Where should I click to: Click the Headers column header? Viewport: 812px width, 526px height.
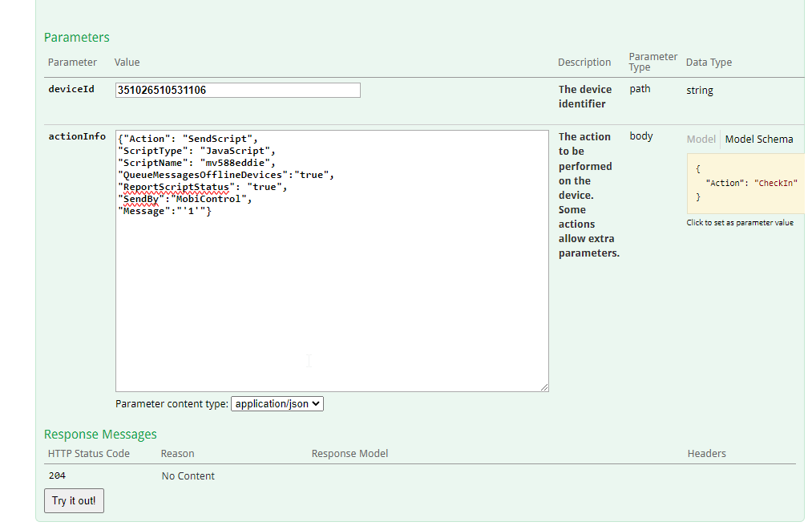coord(706,454)
